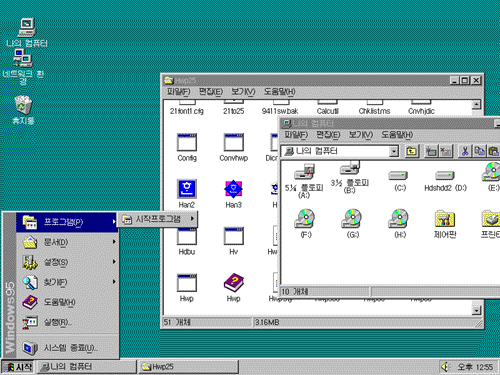Select the Calcutil file label
500x375 pixels.
[x=327, y=111]
